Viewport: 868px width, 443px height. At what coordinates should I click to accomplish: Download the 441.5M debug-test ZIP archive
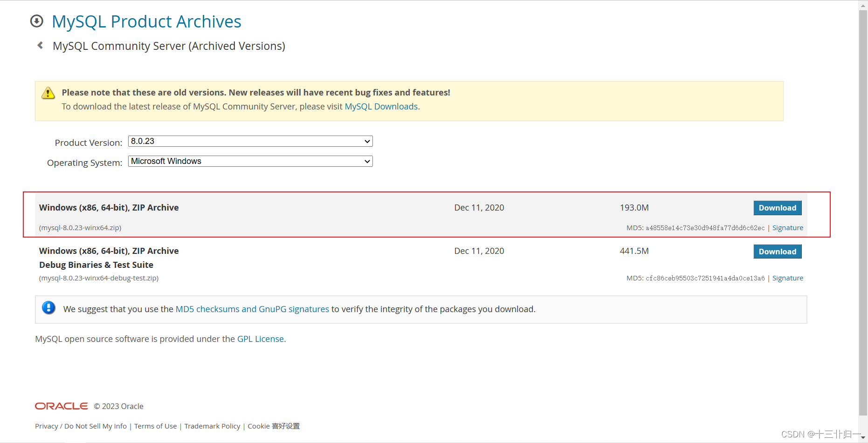coord(777,252)
